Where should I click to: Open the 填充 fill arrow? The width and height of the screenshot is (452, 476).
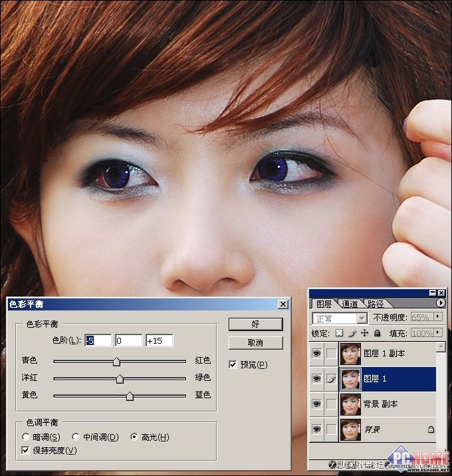438,332
